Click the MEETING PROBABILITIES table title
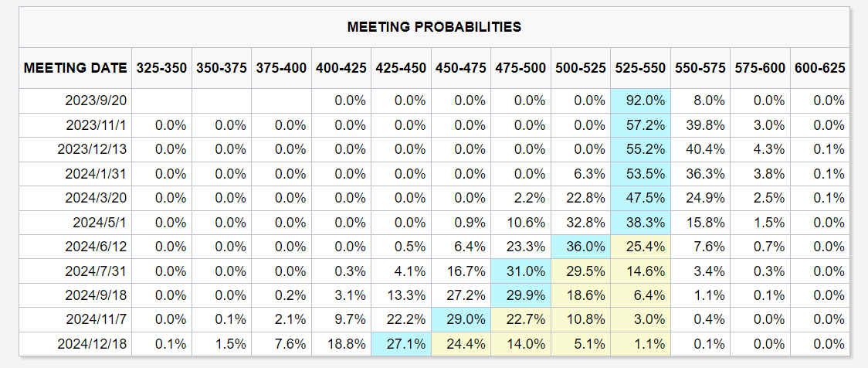Image resolution: width=868 pixels, height=368 pixels. point(434,27)
